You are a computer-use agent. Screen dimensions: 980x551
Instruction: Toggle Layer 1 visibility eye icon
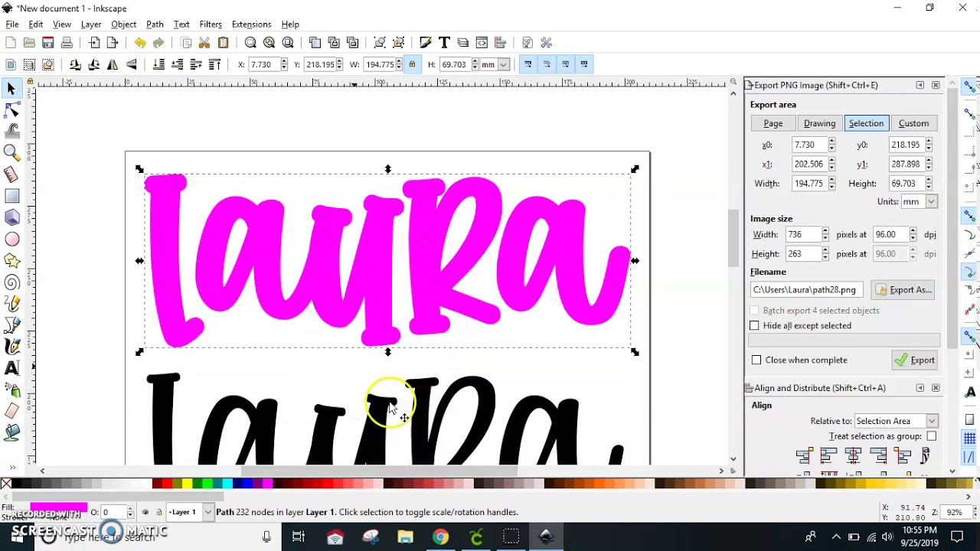tap(145, 512)
